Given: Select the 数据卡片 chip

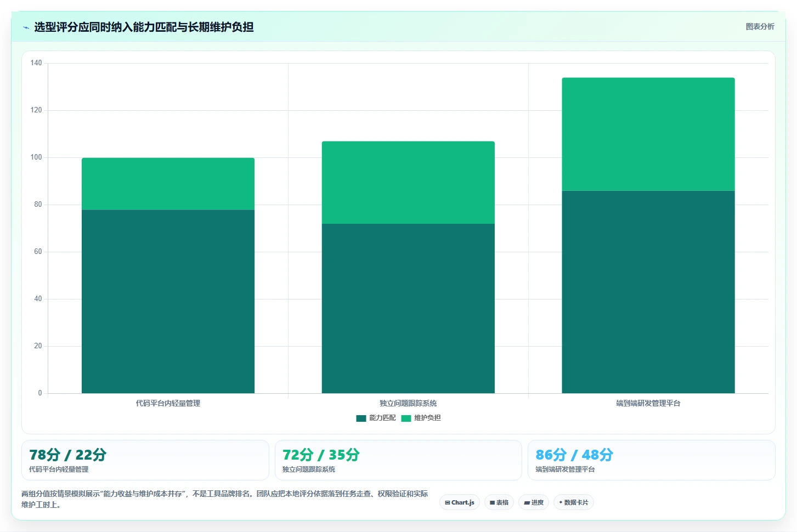Looking at the screenshot, I should (x=574, y=502).
